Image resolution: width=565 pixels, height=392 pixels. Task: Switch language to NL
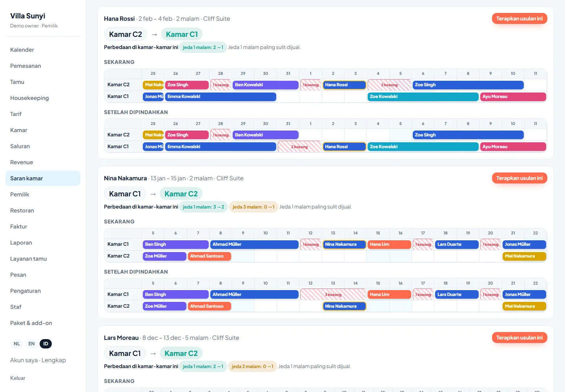[x=17, y=344]
